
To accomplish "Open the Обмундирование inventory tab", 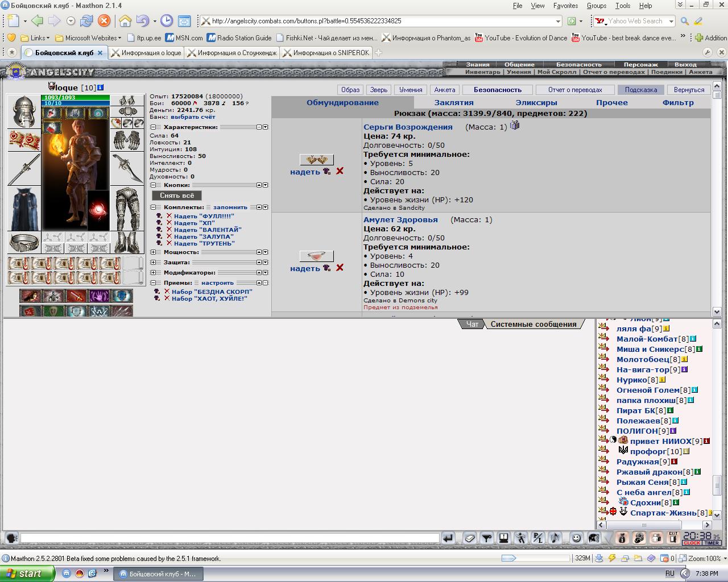I will click(x=342, y=103).
